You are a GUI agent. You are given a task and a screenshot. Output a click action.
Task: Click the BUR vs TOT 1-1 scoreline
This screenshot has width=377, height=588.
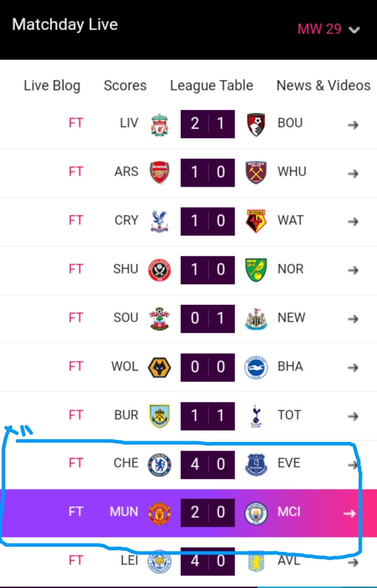click(x=208, y=416)
